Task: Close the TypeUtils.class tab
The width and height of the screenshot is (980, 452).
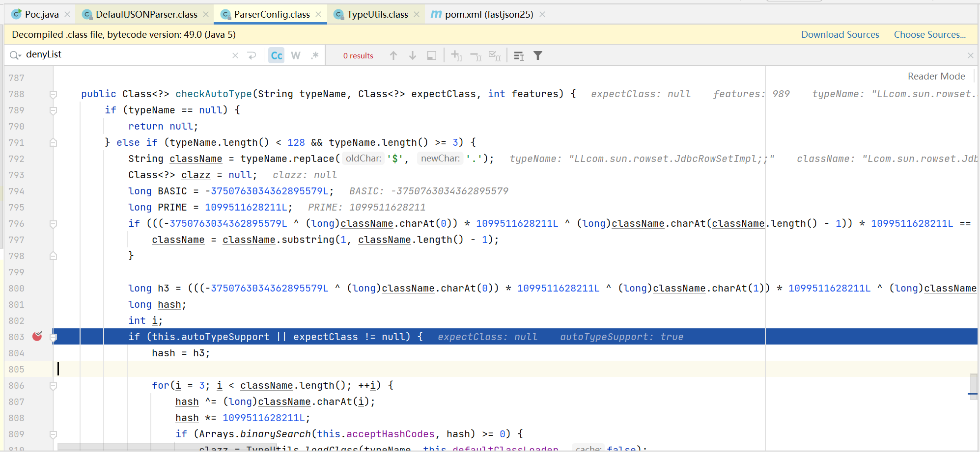Action: coord(417,14)
